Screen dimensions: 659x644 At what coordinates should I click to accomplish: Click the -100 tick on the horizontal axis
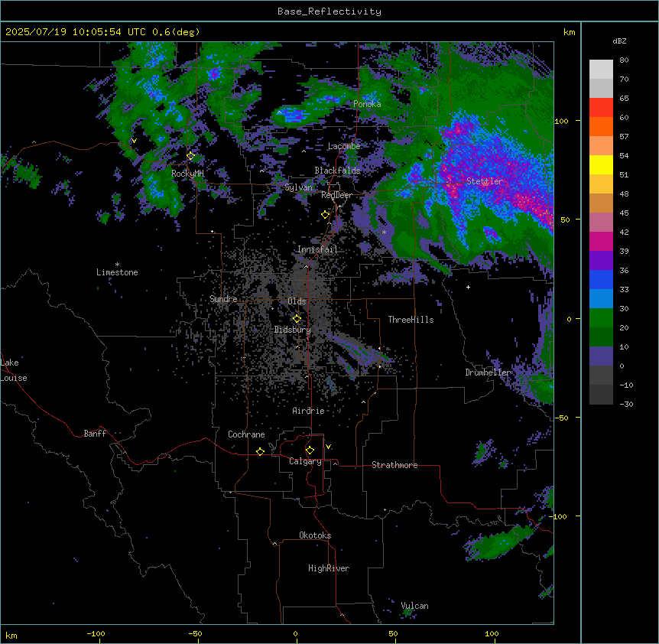tap(96, 633)
